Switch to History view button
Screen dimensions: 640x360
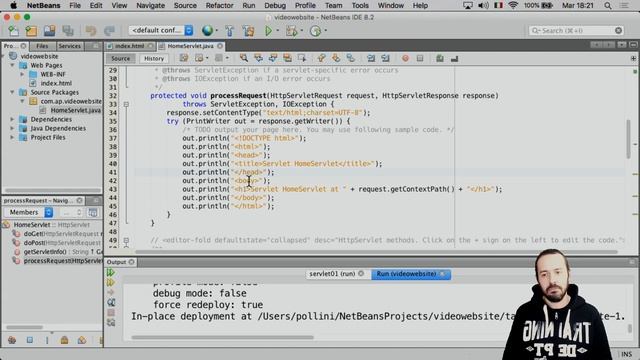tap(154, 59)
